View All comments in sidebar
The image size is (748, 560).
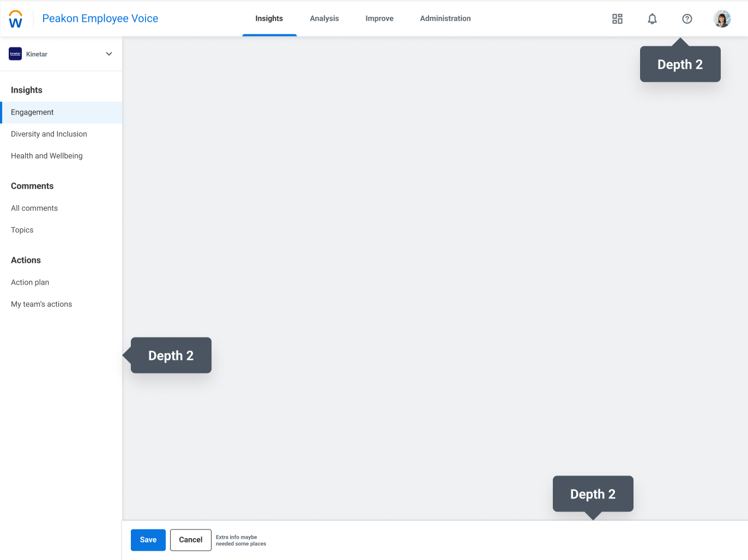coord(34,208)
